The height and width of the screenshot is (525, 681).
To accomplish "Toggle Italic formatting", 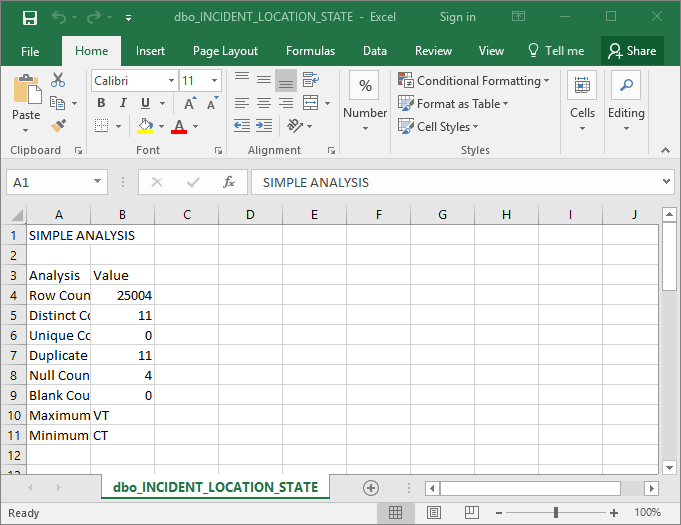I will pos(123,103).
